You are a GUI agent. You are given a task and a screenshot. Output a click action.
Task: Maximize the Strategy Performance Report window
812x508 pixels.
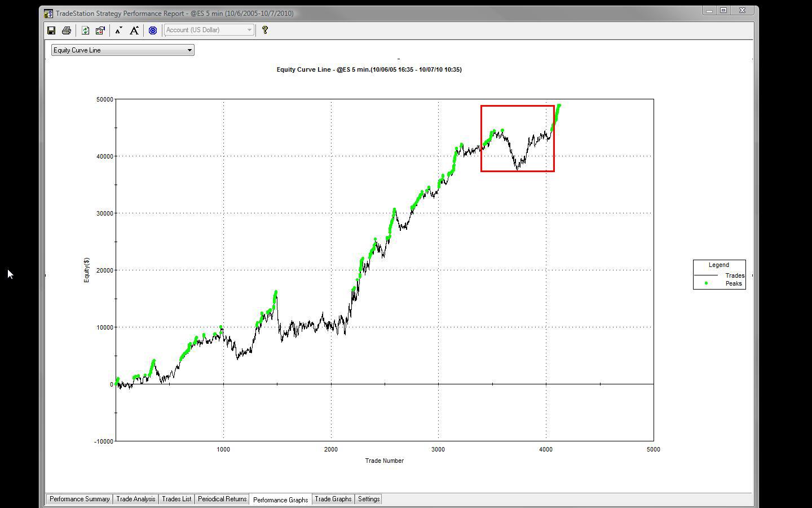pos(723,11)
